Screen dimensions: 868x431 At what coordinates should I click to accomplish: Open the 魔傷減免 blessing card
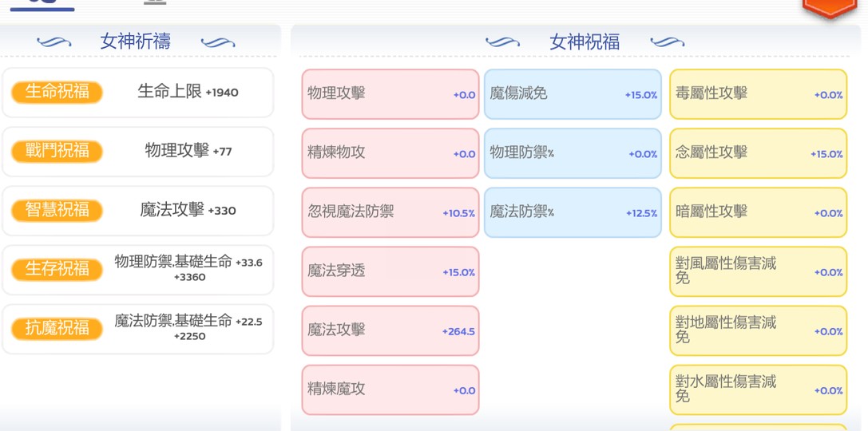click(573, 94)
